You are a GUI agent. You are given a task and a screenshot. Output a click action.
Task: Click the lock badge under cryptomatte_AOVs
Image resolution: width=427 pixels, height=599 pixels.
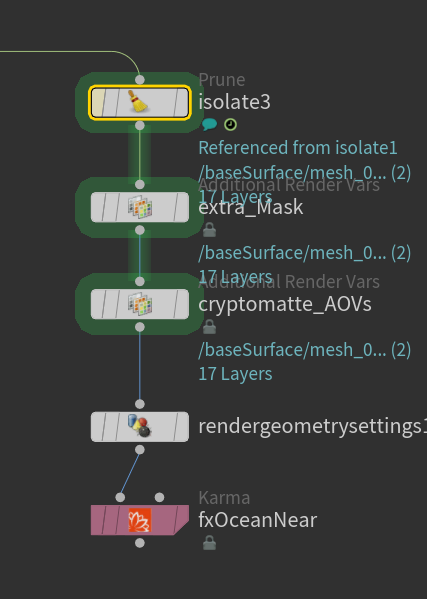point(209,327)
